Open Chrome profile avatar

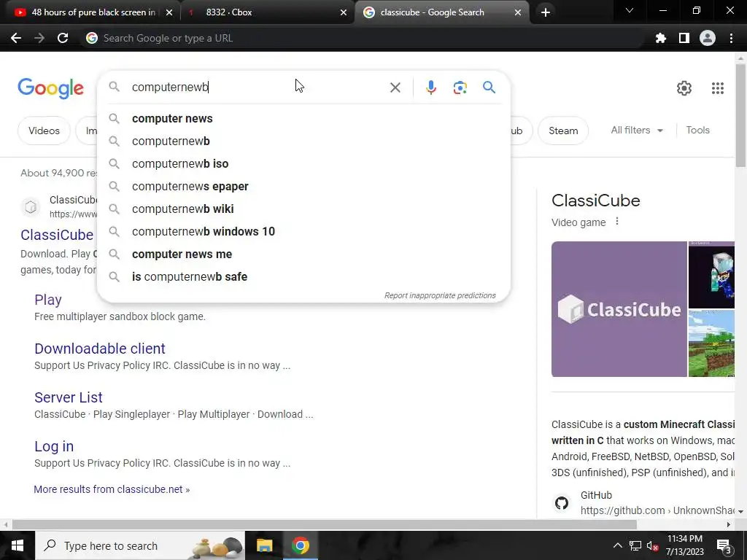click(707, 38)
